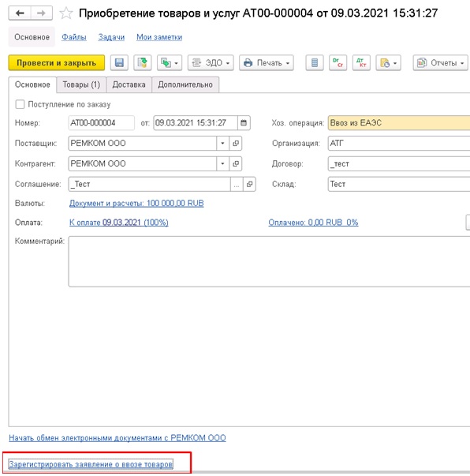Open calendar picker beside the date field
Image resolution: width=470 pixels, height=476 pixels.
[x=244, y=123]
